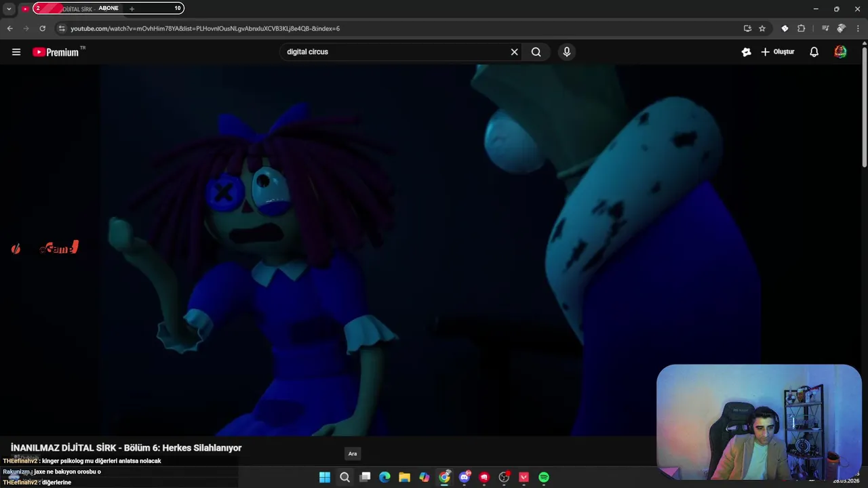Viewport: 868px width, 488px height.
Task: Click the İNANILMAZ DİJİTAL SİRK Bölüm 6 title
Action: tap(126, 448)
